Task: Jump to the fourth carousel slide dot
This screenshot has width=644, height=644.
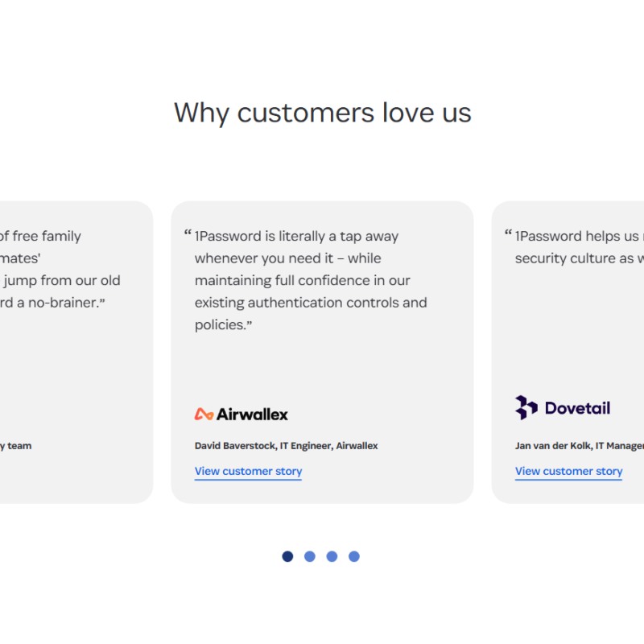Action: (354, 556)
